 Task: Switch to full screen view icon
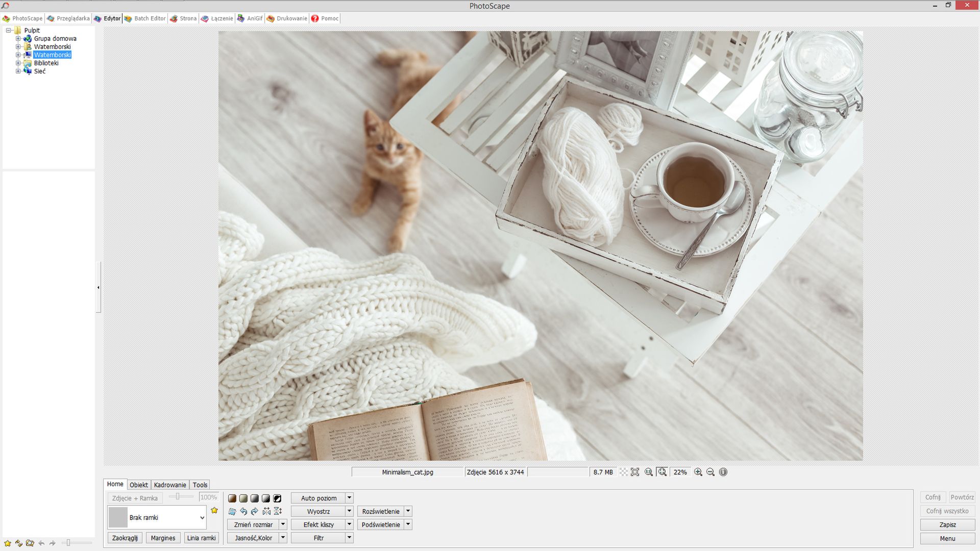point(635,472)
